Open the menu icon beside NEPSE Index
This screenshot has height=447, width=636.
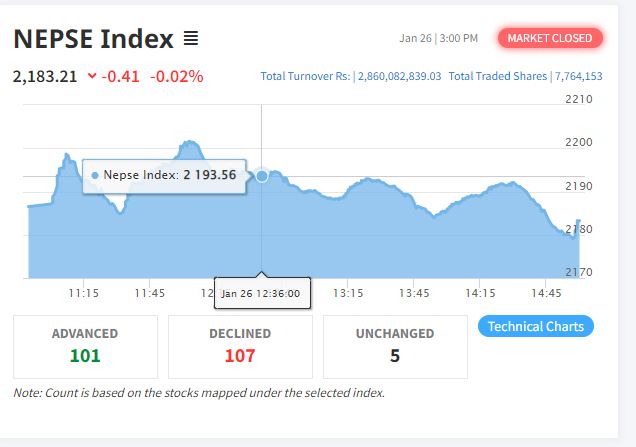click(x=192, y=39)
